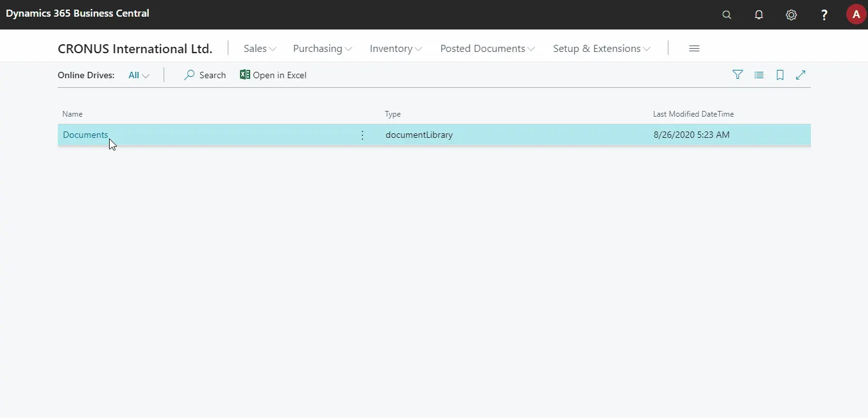Open the help question mark
Screen dimensions: 868x418
824,15
